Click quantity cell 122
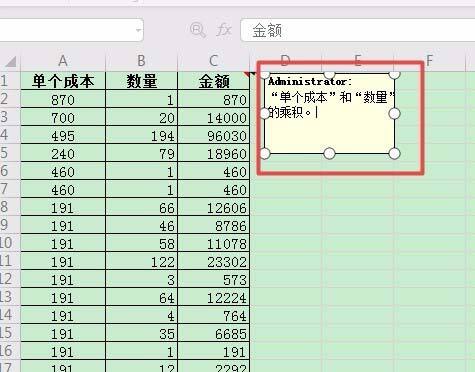475x372 pixels. click(x=142, y=261)
